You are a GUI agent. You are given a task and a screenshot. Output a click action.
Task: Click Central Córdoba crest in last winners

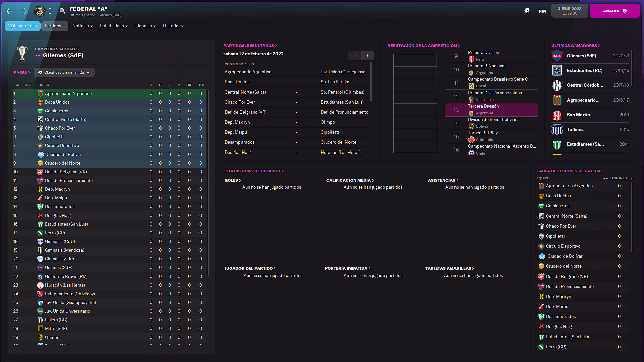tap(557, 85)
